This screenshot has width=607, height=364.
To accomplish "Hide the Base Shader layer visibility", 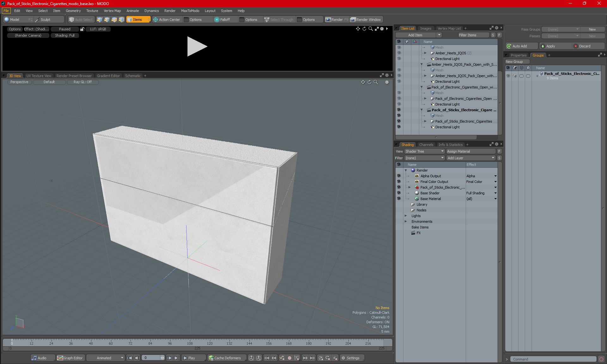I will tap(399, 193).
